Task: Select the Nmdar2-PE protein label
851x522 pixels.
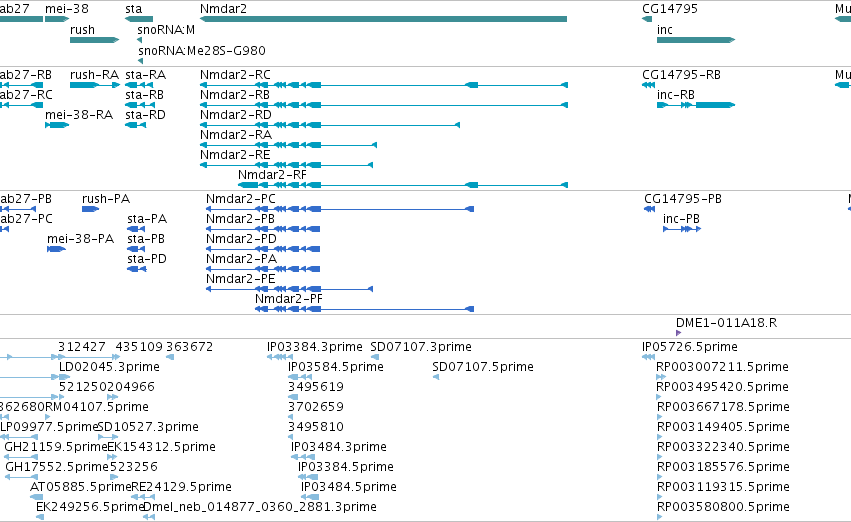Action: [x=240, y=279]
